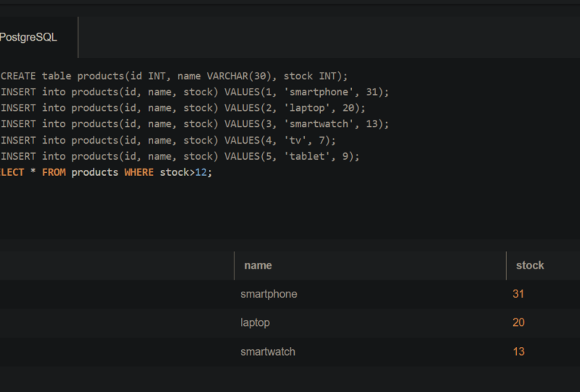Switch to the PostgreSQL tab

tap(29, 38)
